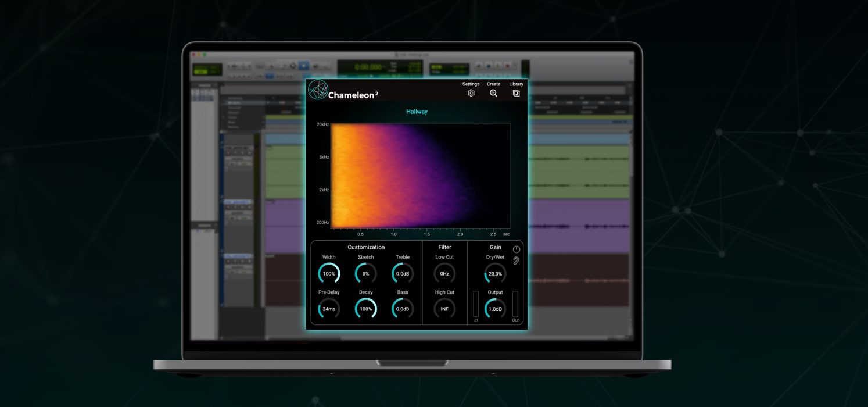Click the Low Cut knob at 0Hz

[x=444, y=273]
